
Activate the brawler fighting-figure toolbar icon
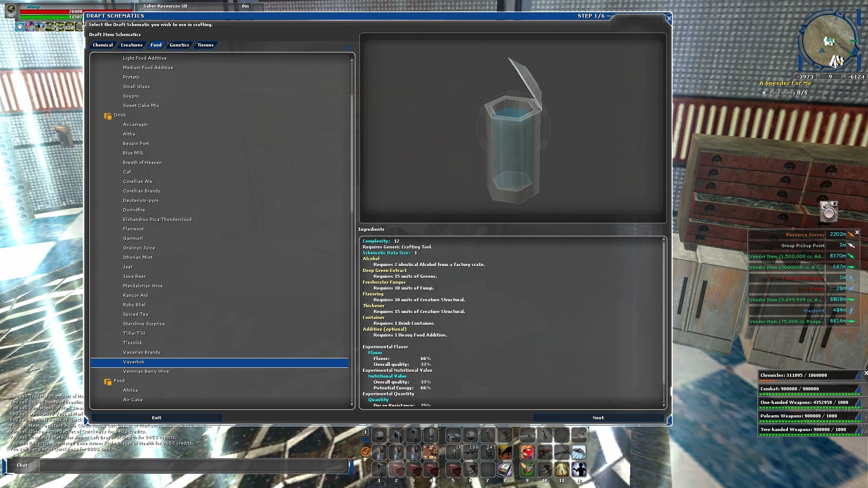point(430,452)
